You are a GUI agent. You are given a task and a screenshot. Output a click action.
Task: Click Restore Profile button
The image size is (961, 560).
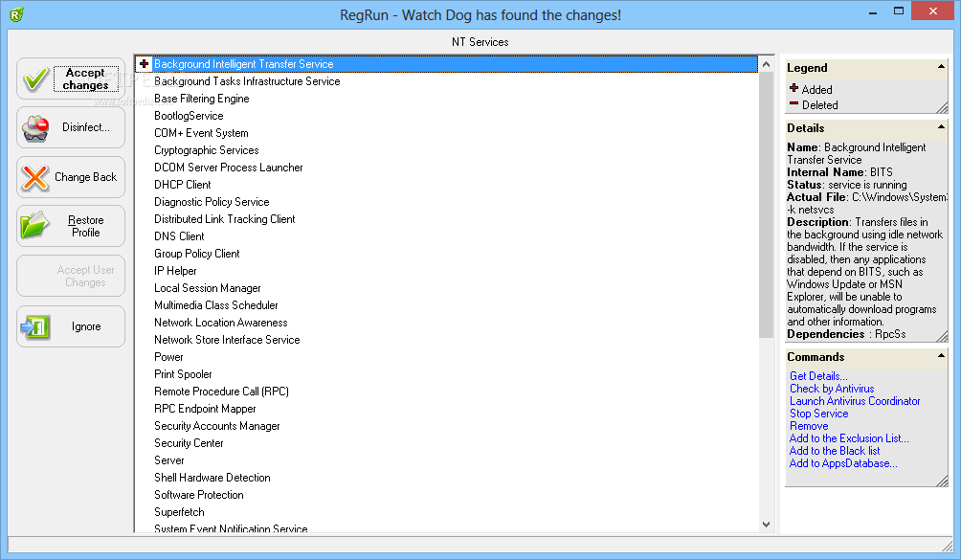pyautogui.click(x=71, y=226)
